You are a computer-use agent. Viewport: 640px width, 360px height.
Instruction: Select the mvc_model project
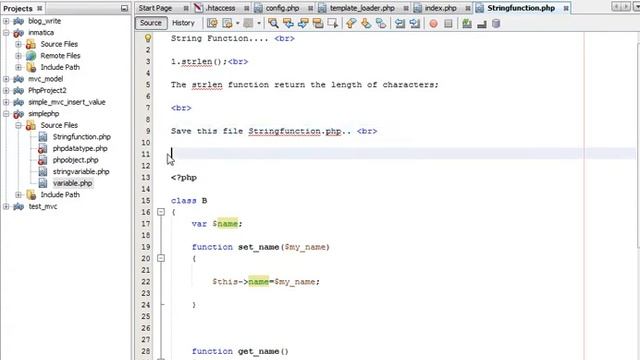[45, 79]
